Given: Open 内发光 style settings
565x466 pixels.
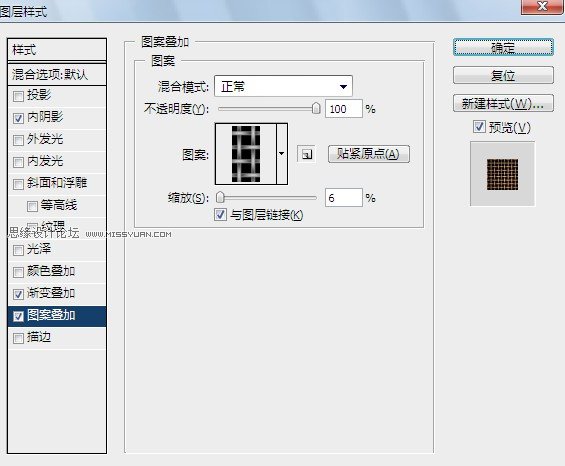Looking at the screenshot, I should point(45,161).
